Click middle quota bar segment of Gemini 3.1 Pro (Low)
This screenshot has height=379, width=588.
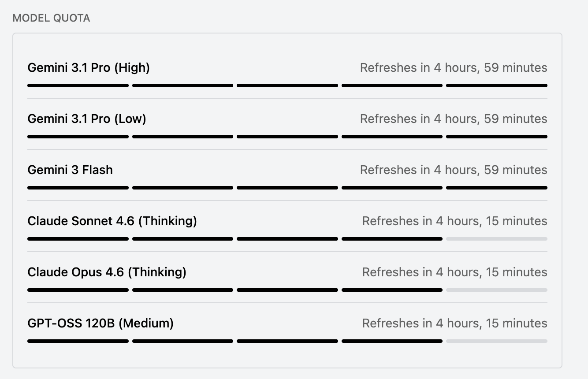(287, 137)
